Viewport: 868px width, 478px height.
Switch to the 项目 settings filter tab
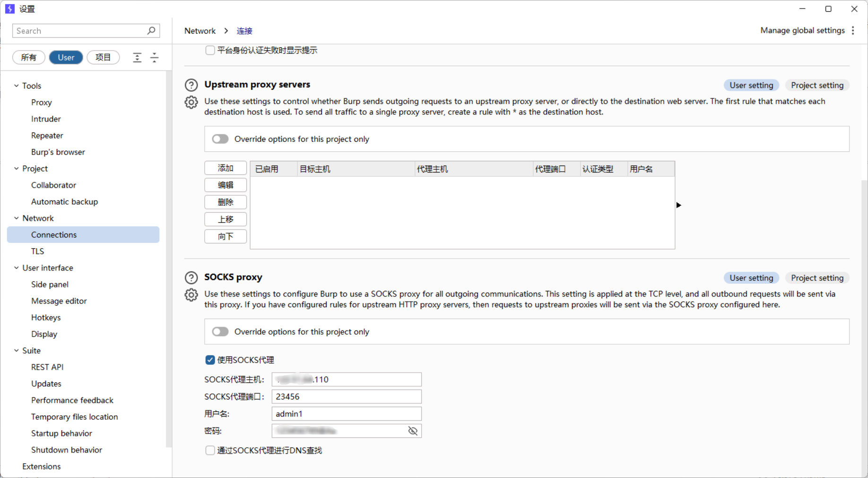click(x=103, y=58)
